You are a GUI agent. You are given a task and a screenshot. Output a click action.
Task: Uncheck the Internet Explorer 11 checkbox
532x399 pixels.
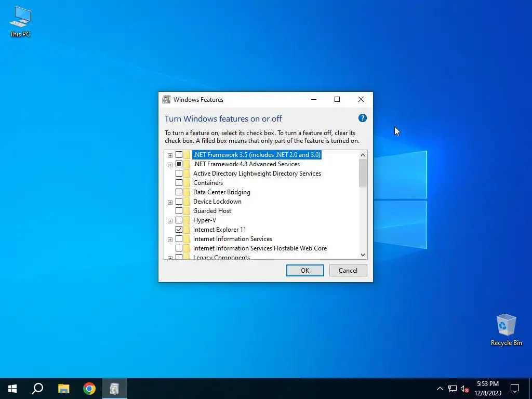click(179, 229)
